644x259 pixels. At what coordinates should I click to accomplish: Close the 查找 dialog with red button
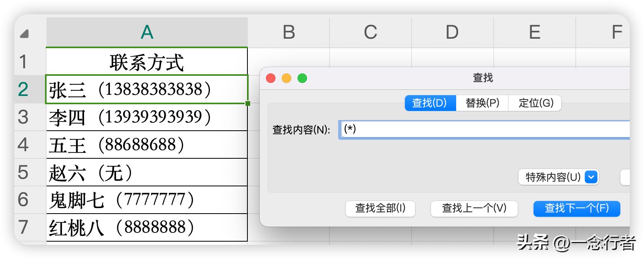click(x=271, y=78)
